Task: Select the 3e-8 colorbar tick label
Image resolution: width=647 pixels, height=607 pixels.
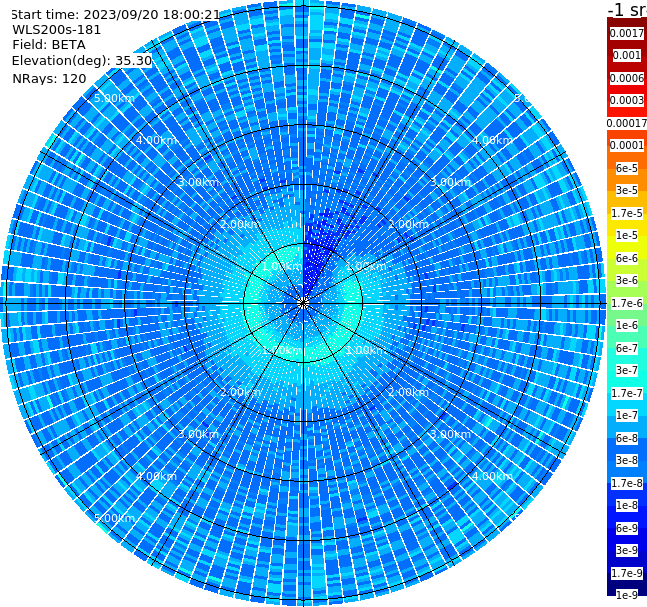Action: coord(627,460)
